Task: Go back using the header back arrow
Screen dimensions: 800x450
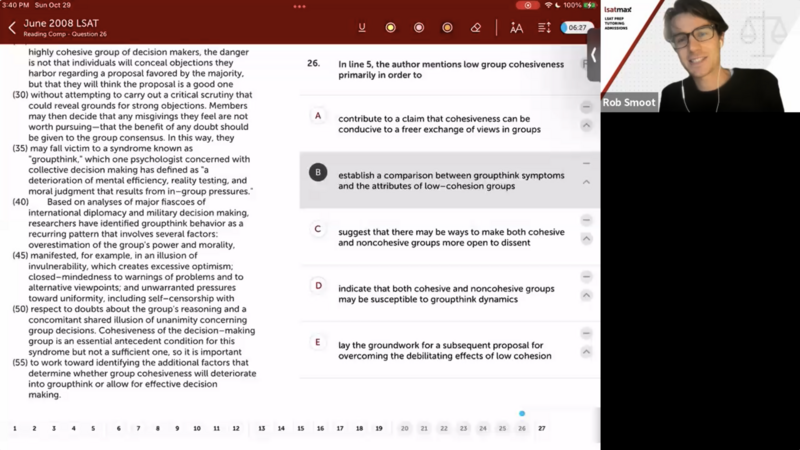Action: 12,28
